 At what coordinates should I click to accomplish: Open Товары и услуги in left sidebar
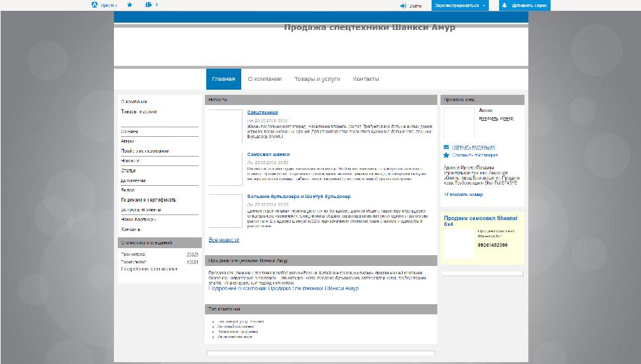[x=139, y=111]
